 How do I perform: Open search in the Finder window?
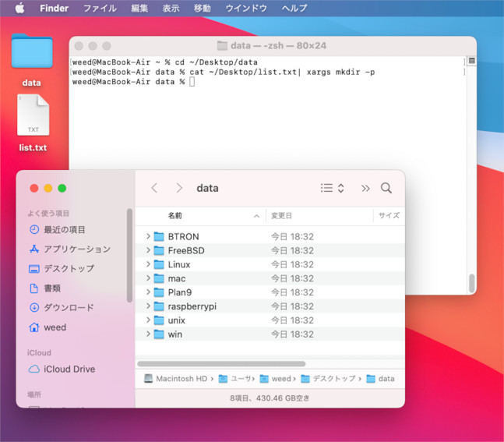click(386, 188)
